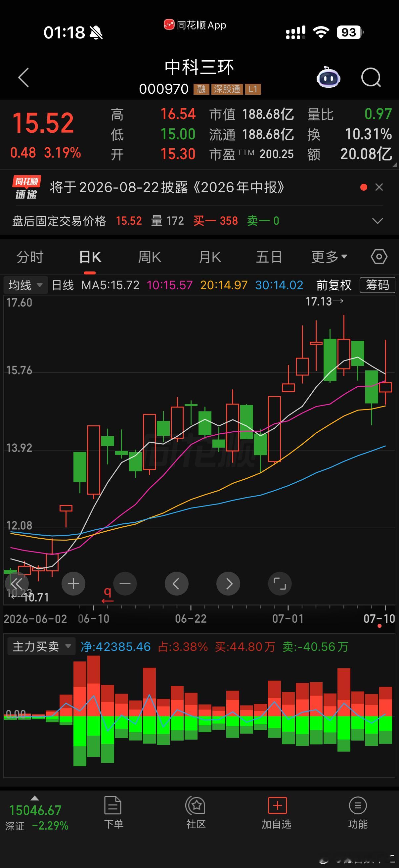This screenshot has height=868, width=399.
Task: Switch to 分时 chart tab
Action: point(30,257)
